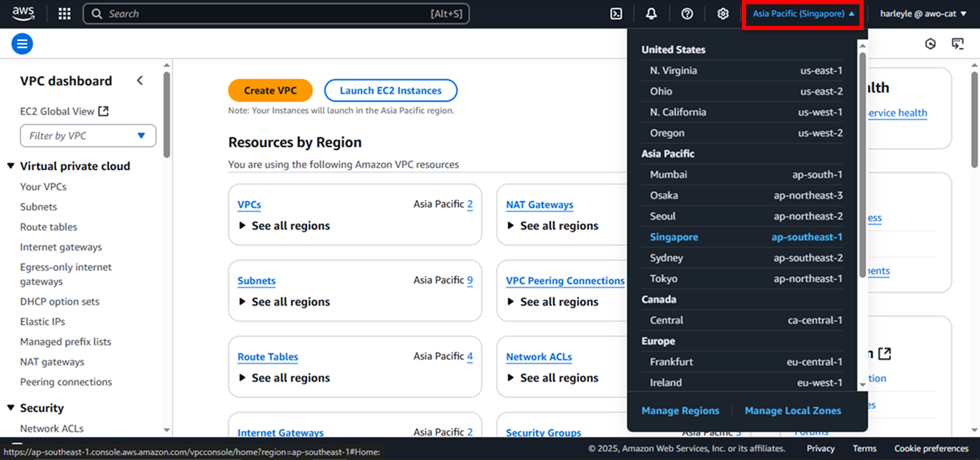The width and height of the screenshot is (980, 460).
Task: Select Sydney ap-southeast-2 region
Action: [x=743, y=258]
